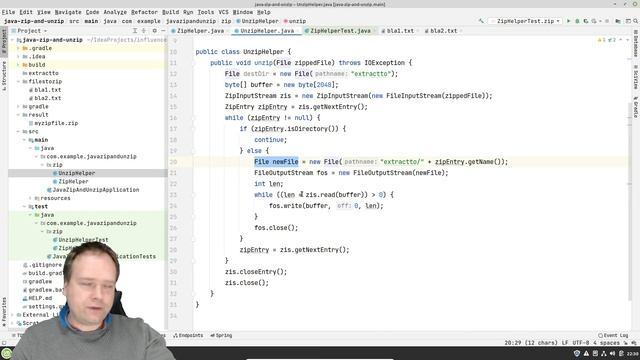Screen dimensions: 640x360
Task: Jump to previous highlighted problem arrow
Action: (x=621, y=40)
